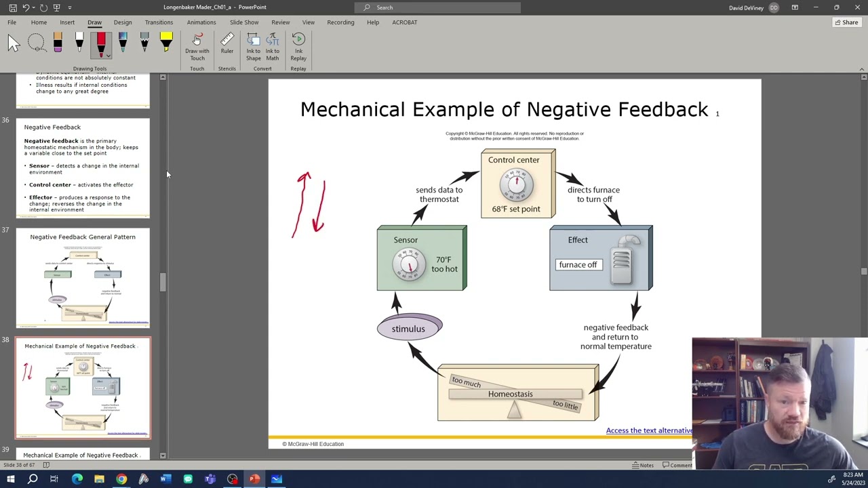Choose the galaxy-colored pen
Screen dimensions: 868x488
pyautogui.click(x=123, y=43)
